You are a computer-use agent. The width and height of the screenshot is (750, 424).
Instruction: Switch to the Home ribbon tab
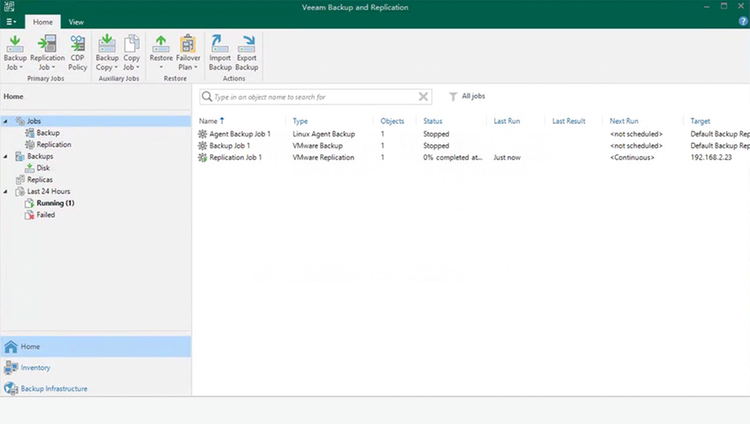(x=43, y=22)
